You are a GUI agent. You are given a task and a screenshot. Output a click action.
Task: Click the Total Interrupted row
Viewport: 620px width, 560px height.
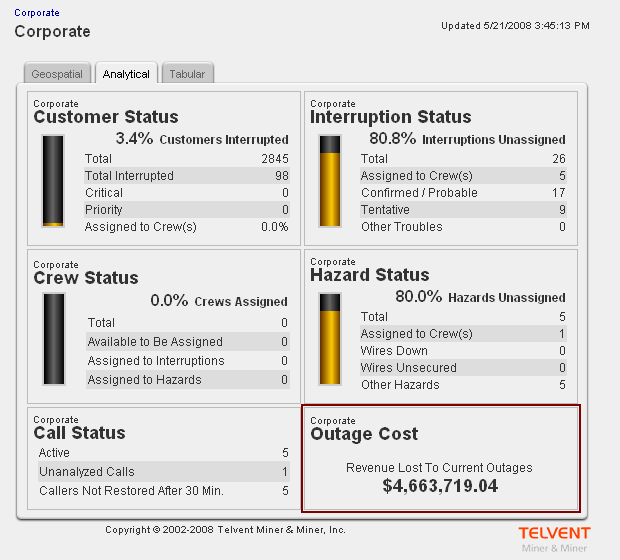(187, 176)
